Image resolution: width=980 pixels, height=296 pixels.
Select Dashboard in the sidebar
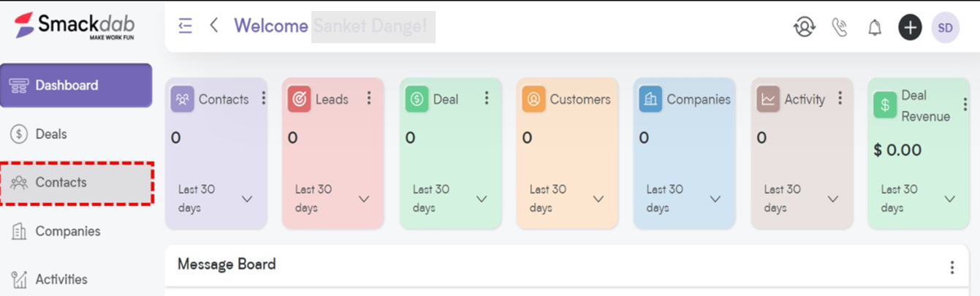pyautogui.click(x=76, y=86)
